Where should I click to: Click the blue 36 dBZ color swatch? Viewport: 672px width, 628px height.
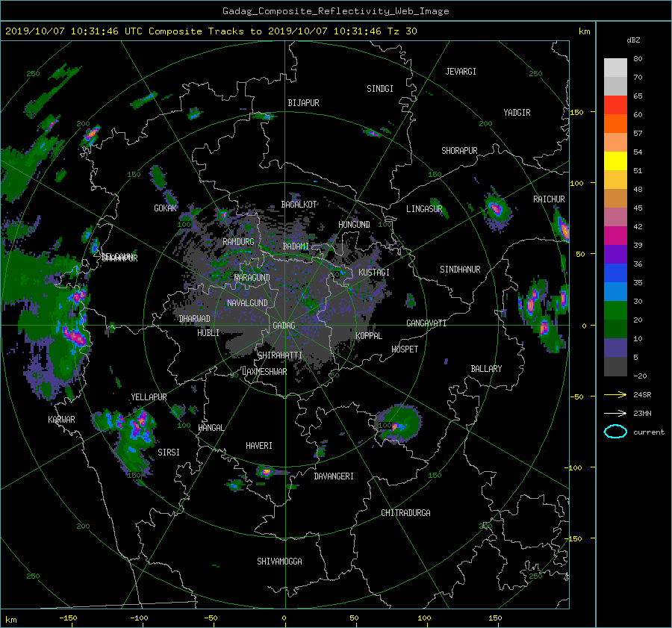[615, 273]
